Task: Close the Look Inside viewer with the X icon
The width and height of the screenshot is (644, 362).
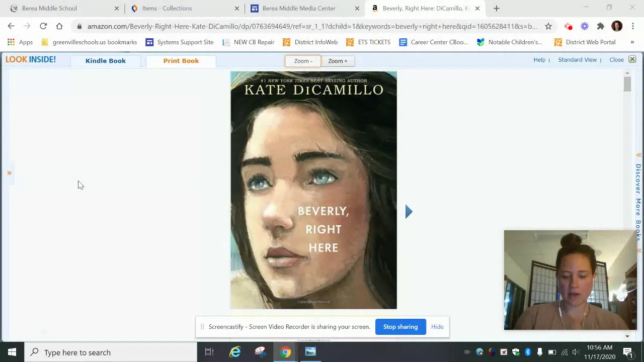Action: (x=632, y=59)
